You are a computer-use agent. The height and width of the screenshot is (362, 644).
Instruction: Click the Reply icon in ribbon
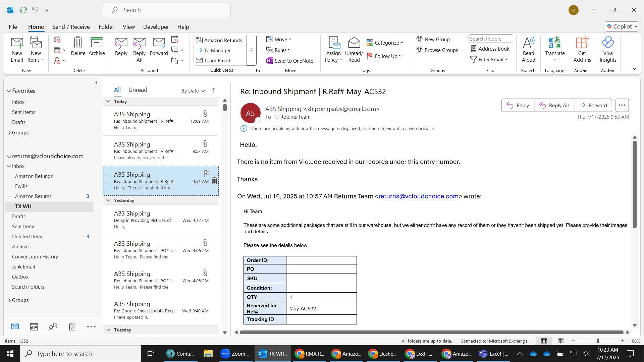click(121, 46)
